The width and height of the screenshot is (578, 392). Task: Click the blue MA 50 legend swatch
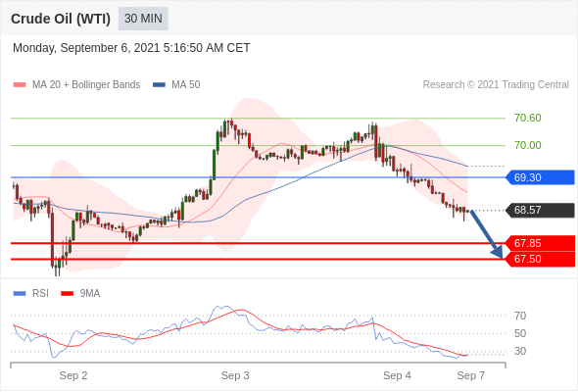point(159,85)
